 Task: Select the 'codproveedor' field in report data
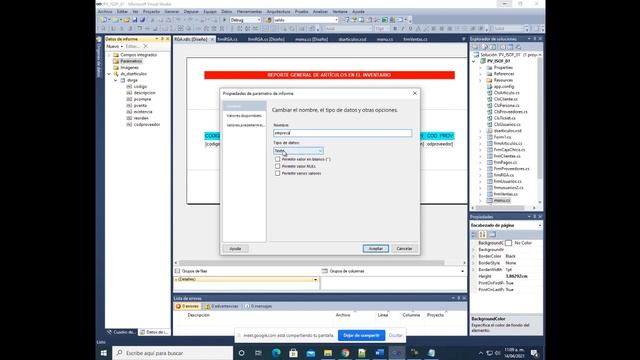[x=147, y=124]
